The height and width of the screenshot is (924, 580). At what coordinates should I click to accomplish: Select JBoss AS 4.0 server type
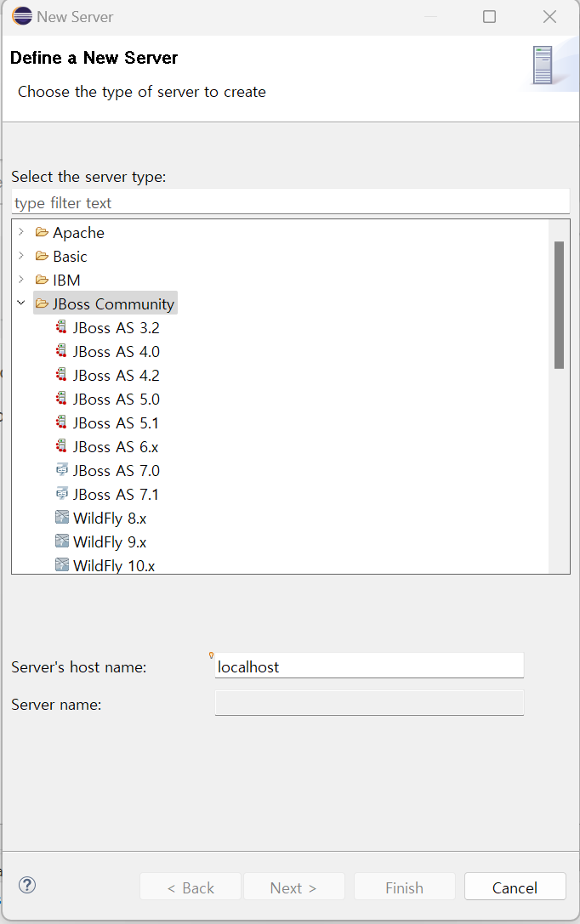[117, 351]
